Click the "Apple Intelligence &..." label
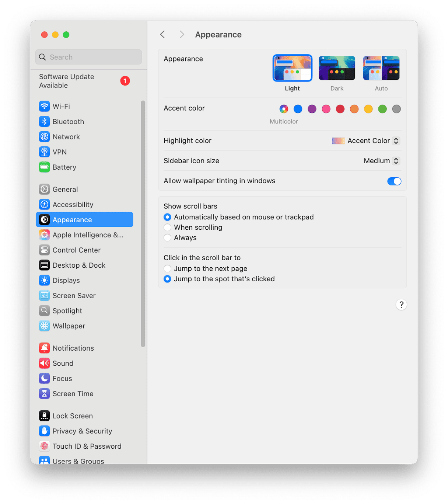The image size is (448, 504). pos(88,235)
